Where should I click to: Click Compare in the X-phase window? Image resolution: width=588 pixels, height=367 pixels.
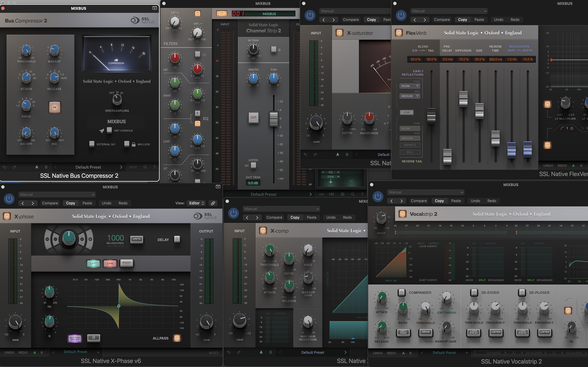tap(50, 203)
